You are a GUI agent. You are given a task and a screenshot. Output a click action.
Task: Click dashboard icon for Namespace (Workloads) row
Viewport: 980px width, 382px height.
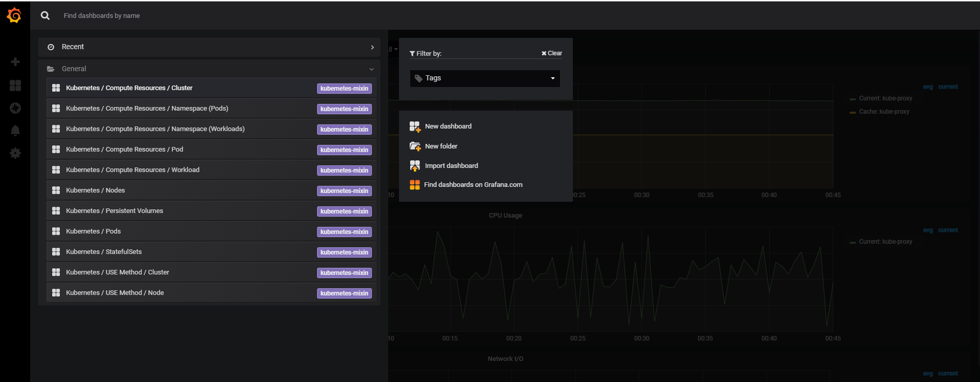56,129
